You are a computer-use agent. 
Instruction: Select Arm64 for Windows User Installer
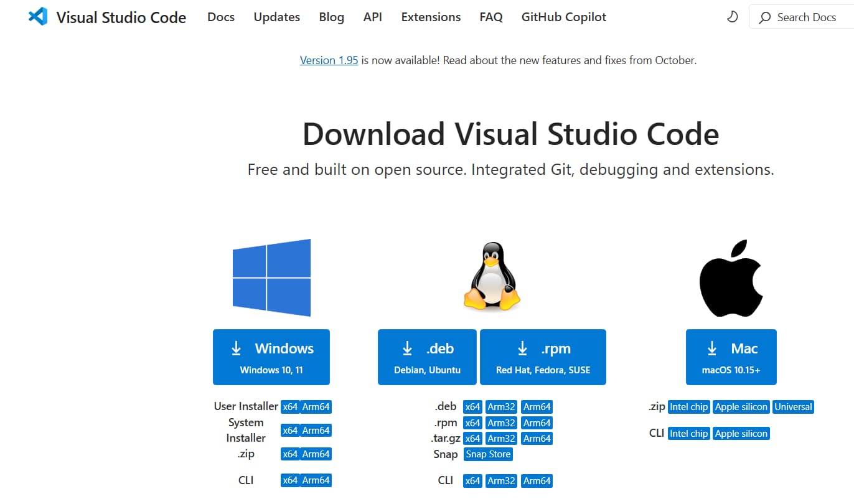coord(316,407)
